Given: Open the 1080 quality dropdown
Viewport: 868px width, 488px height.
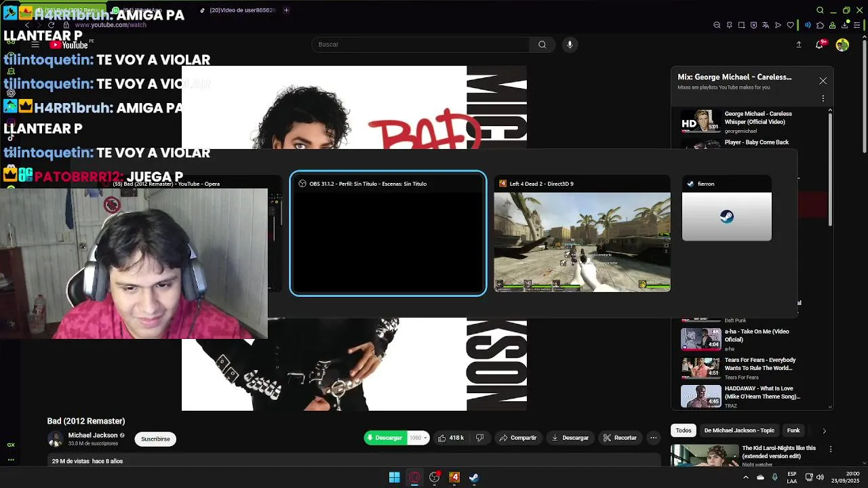Looking at the screenshot, I should 418,438.
